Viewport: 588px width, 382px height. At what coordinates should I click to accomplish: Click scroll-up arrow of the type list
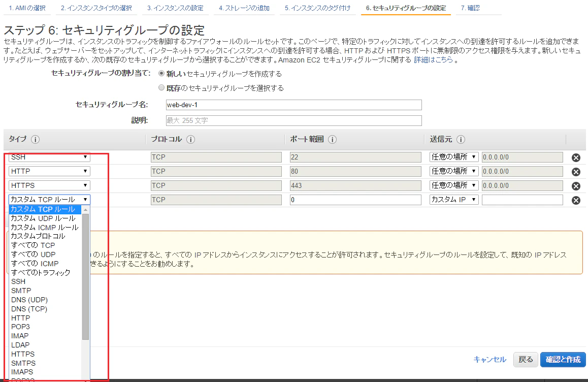[x=85, y=210]
